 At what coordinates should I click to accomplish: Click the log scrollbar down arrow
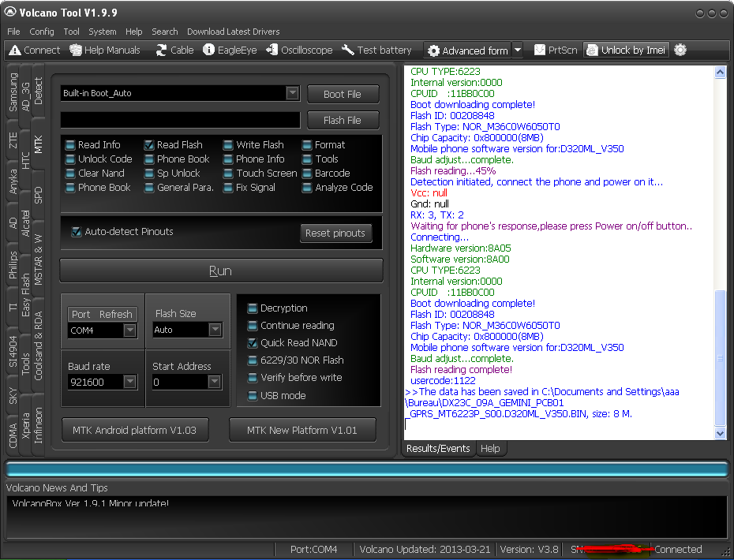pyautogui.click(x=720, y=433)
